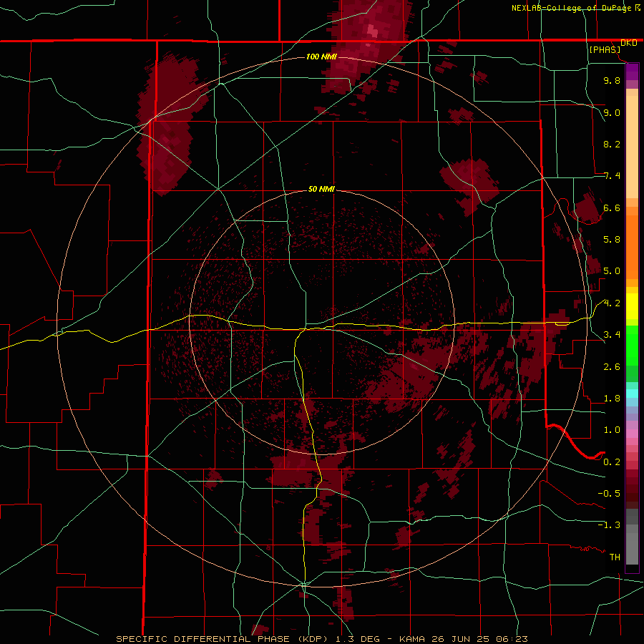Pick the bright green band of the color scale
644x644 pixels.
coord(632,346)
